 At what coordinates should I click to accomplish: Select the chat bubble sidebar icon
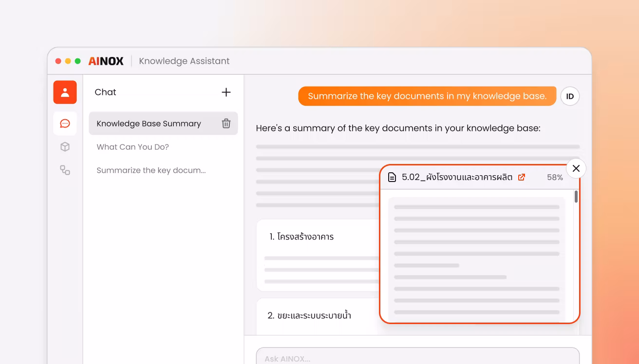pyautogui.click(x=65, y=124)
